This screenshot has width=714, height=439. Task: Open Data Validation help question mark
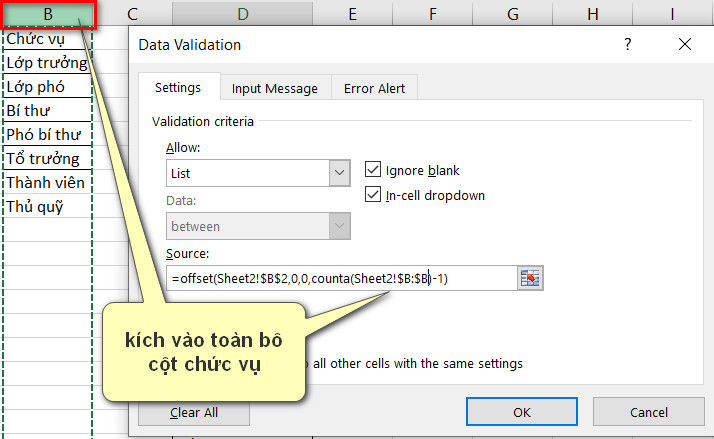[x=627, y=44]
